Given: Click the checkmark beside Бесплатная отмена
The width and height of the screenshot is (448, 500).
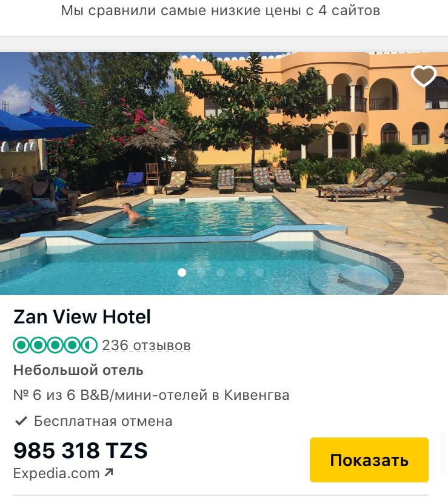Looking at the screenshot, I should 21,421.
